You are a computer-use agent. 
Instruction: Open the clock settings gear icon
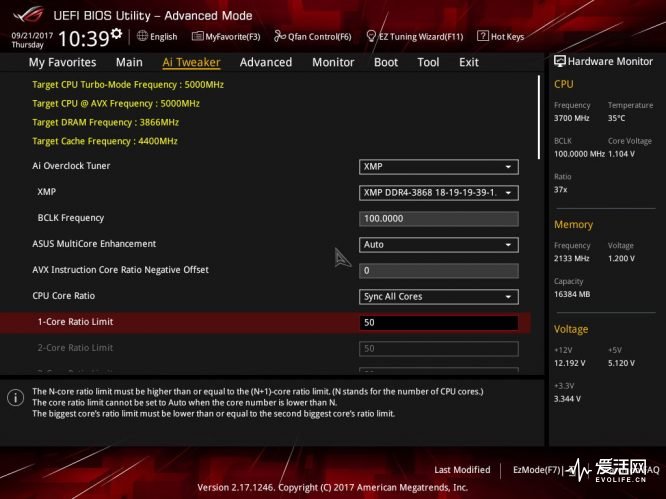pyautogui.click(x=116, y=33)
